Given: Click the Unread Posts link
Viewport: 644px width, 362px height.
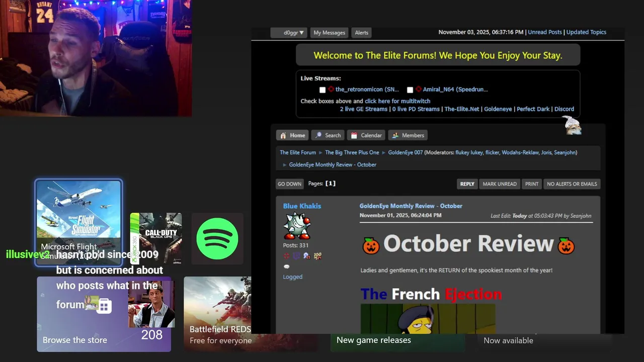Looking at the screenshot, I should pyautogui.click(x=545, y=32).
